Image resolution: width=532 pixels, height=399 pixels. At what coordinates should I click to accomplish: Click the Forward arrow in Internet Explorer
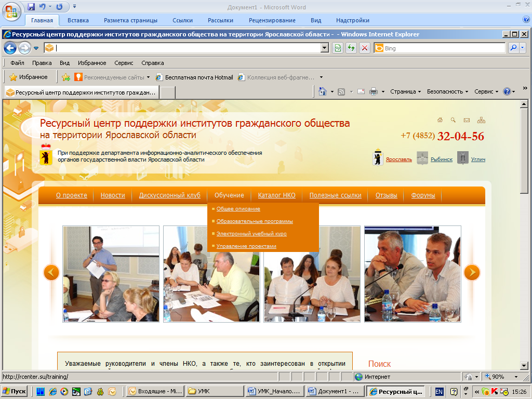(24, 48)
